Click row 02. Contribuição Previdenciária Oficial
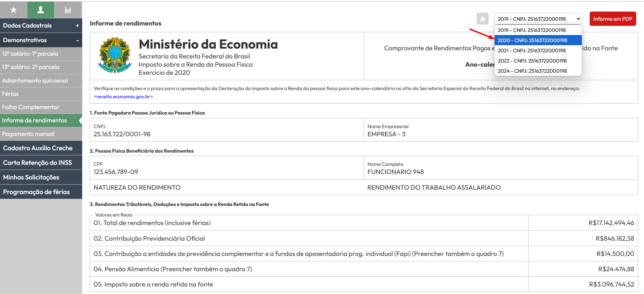Screen dimensions: 644x294 tap(309, 238)
